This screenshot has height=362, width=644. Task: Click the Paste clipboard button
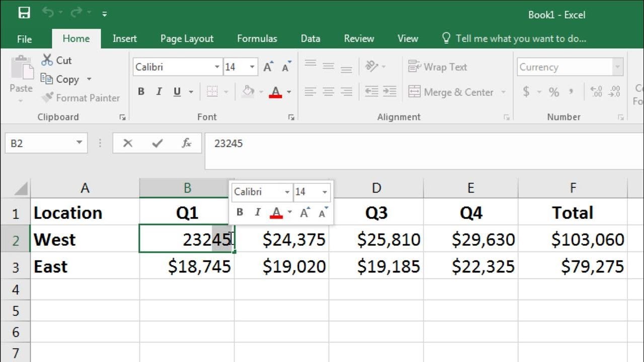click(21, 78)
